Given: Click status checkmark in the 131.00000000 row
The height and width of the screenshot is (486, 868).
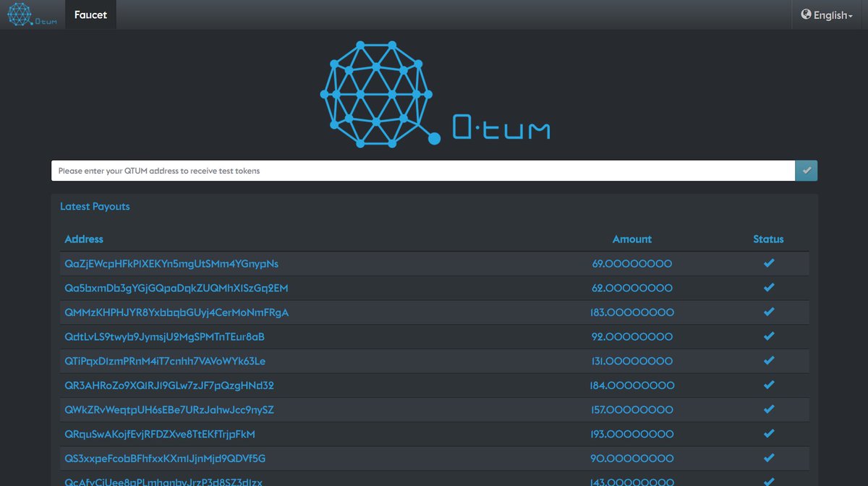Looking at the screenshot, I should point(769,361).
